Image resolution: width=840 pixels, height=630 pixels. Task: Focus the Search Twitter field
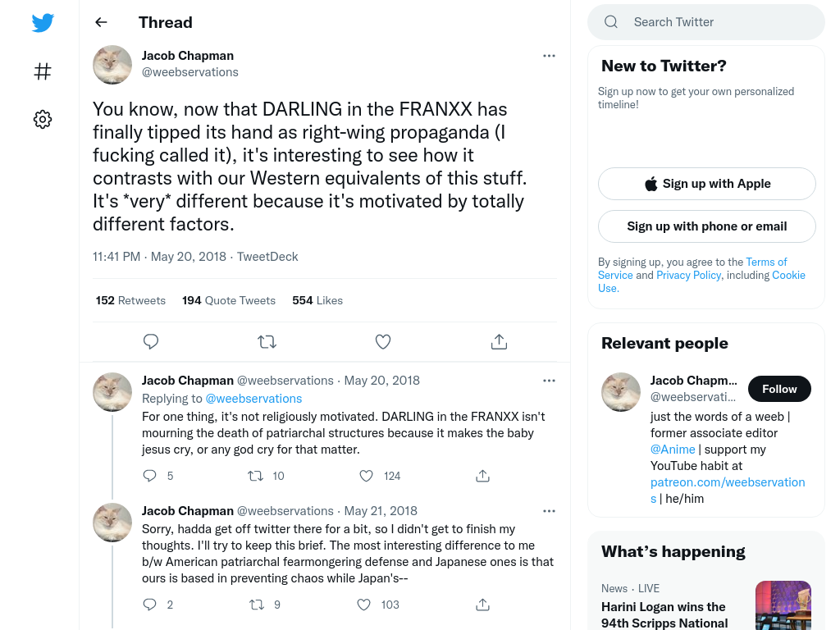(706, 22)
